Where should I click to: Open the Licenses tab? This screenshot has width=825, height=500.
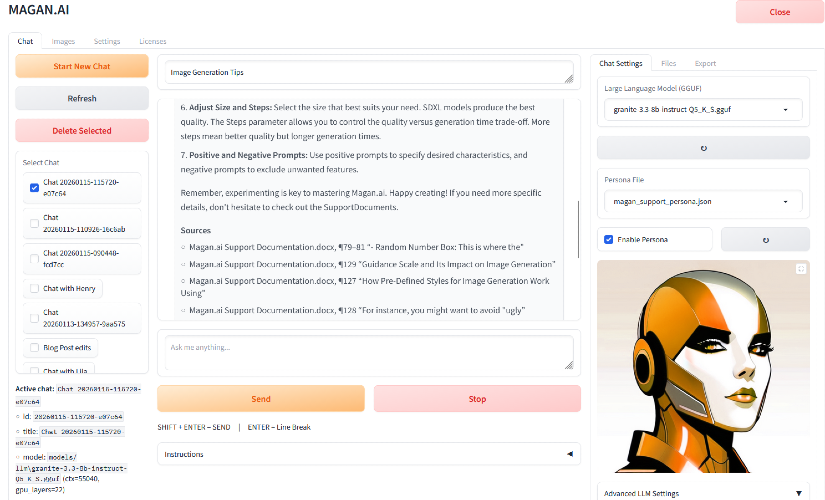tap(153, 41)
